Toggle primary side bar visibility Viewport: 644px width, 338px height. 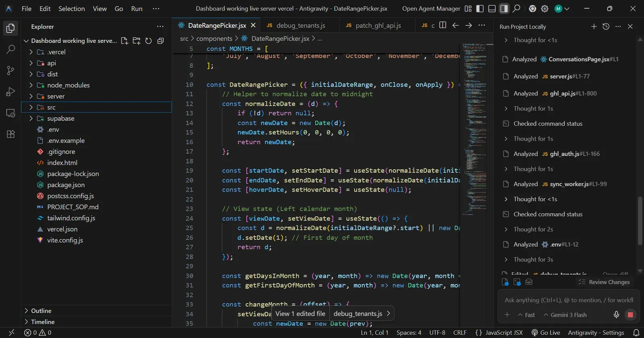point(480,8)
